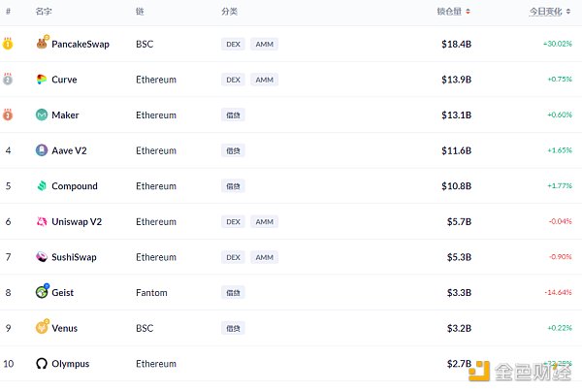This screenshot has width=582, height=392.
Task: Click the Curve protocol logo icon
Action: pyautogui.click(x=42, y=80)
